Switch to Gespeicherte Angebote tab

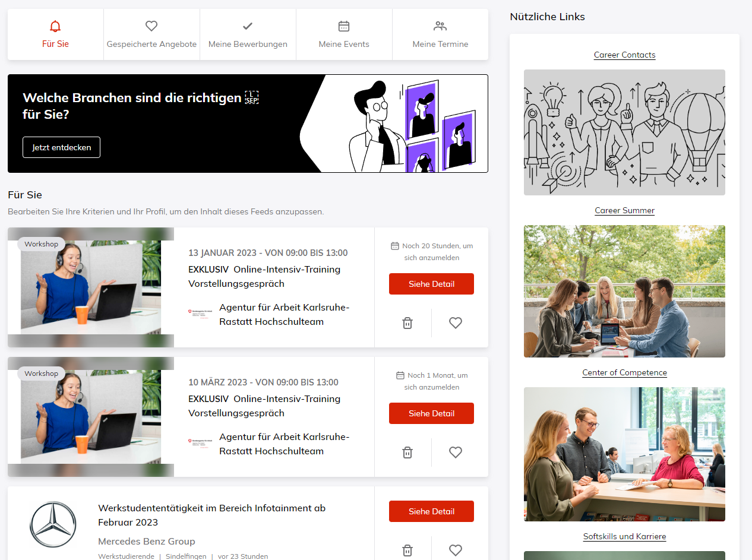coord(152,34)
